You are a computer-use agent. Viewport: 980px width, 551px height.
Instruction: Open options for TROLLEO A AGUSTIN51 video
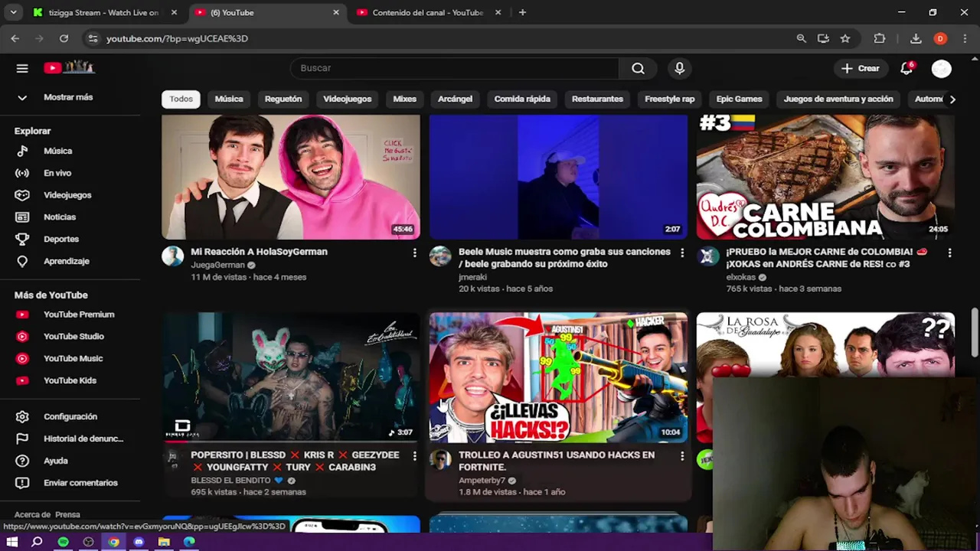click(682, 456)
